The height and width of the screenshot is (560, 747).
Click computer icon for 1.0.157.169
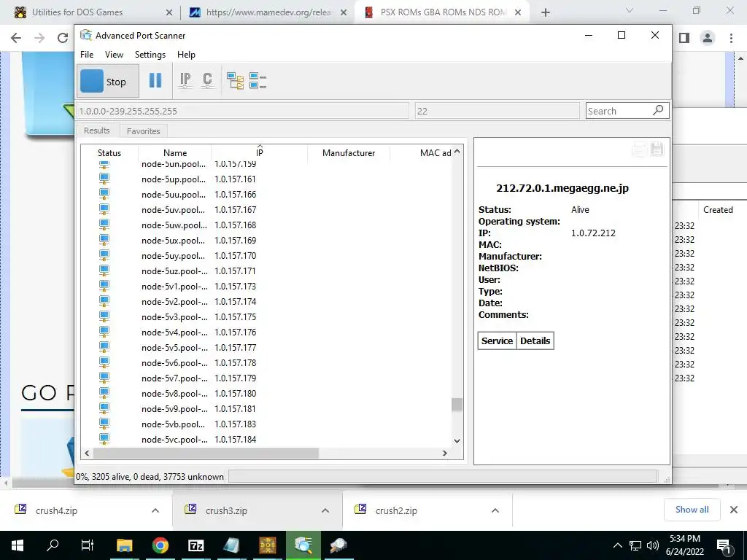[104, 240]
